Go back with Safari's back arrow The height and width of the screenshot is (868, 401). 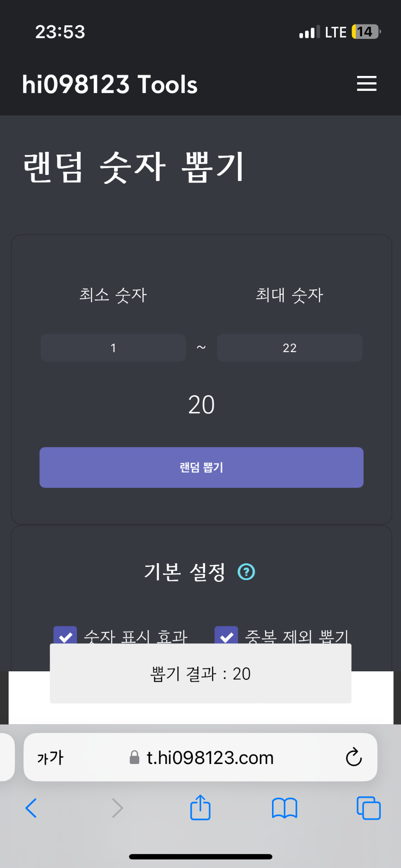31,808
